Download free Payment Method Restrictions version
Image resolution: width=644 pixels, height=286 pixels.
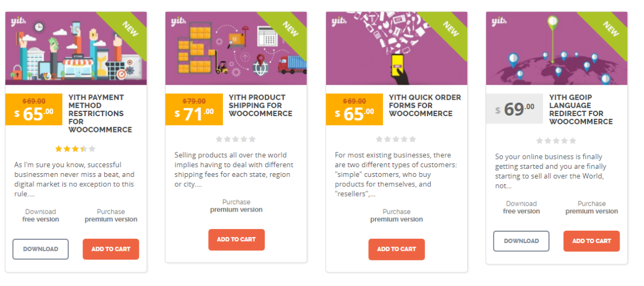pos(41,249)
